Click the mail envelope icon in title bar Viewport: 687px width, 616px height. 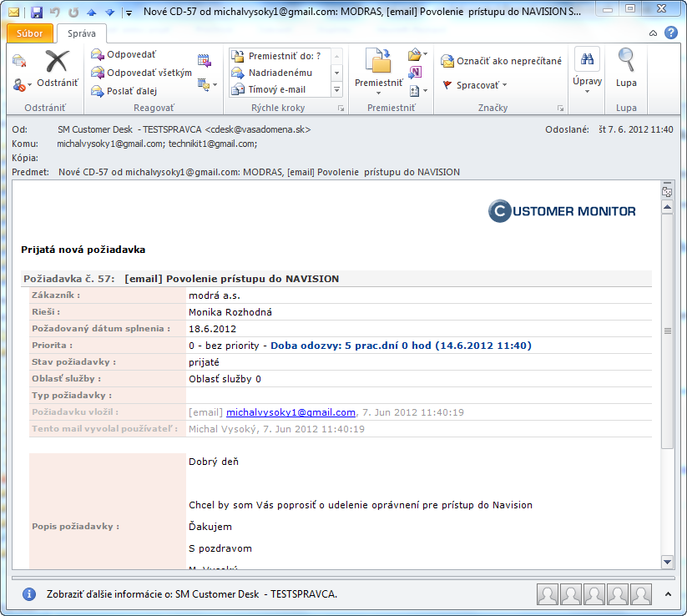coord(14,13)
